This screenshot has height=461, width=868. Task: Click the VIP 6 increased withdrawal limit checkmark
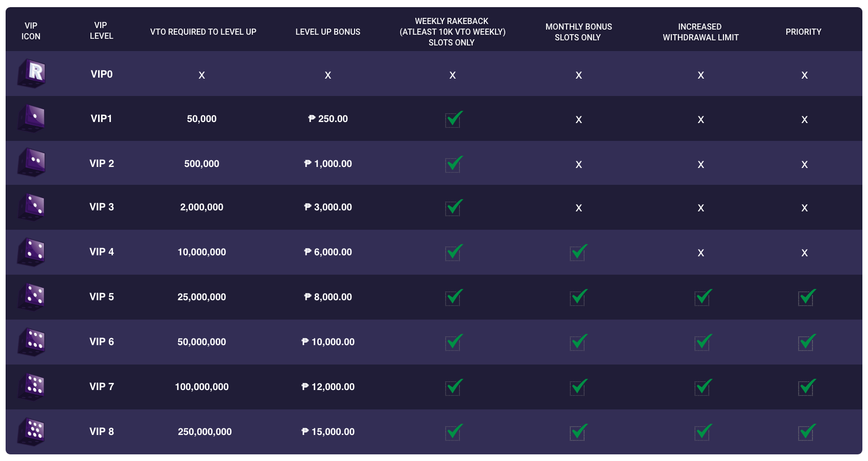[703, 342]
